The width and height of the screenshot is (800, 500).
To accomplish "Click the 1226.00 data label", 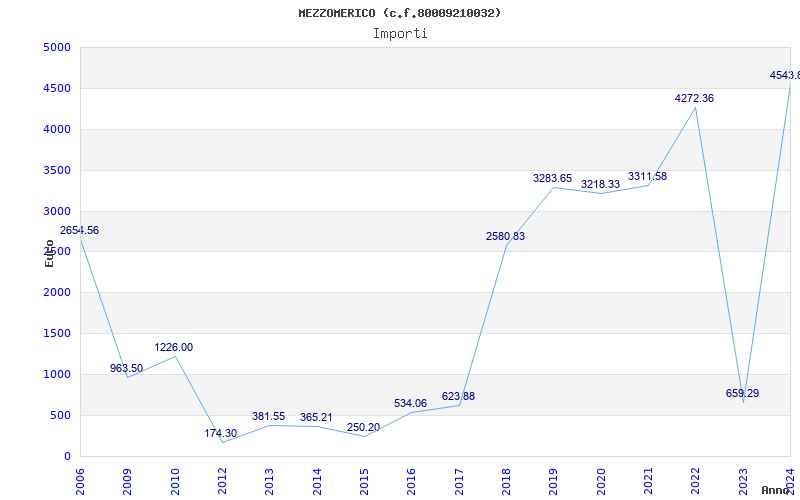I will click(174, 347).
